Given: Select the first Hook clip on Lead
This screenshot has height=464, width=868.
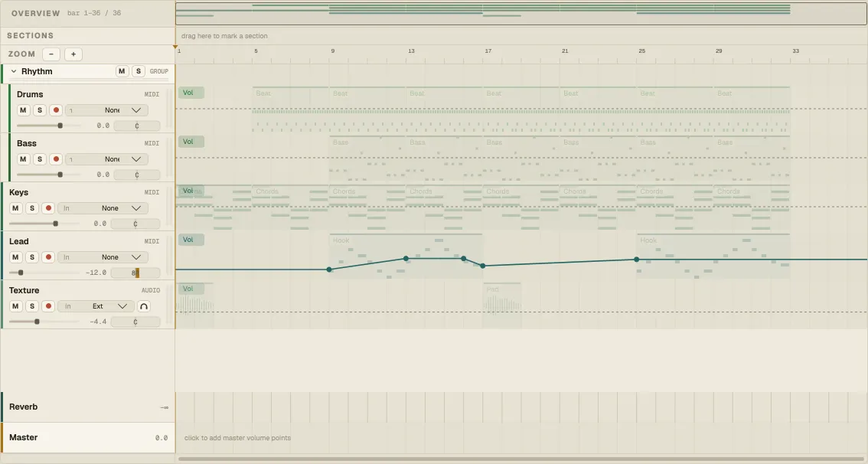Looking at the screenshot, I should [x=406, y=256].
